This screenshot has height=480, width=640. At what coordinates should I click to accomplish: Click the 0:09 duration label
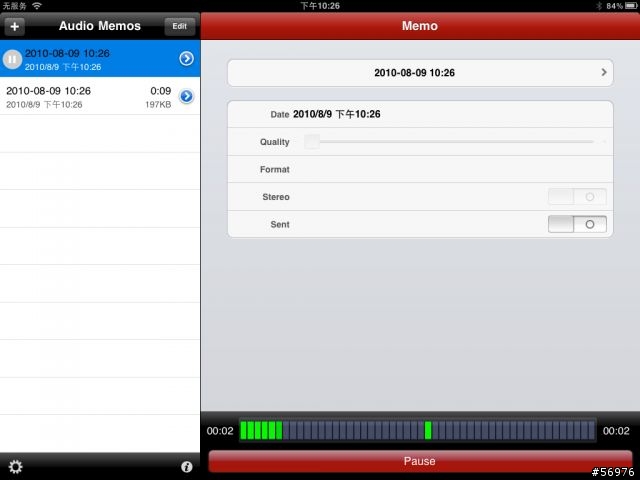click(160, 91)
